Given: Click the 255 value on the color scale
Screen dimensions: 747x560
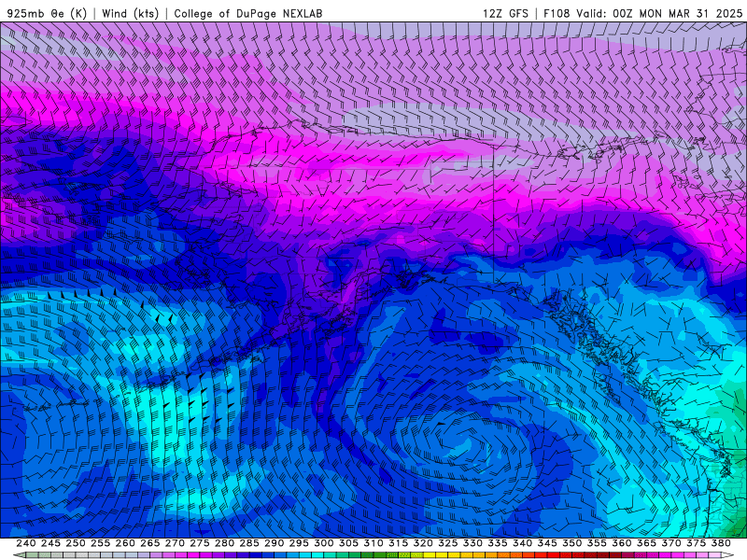Looking at the screenshot, I should [100, 543].
